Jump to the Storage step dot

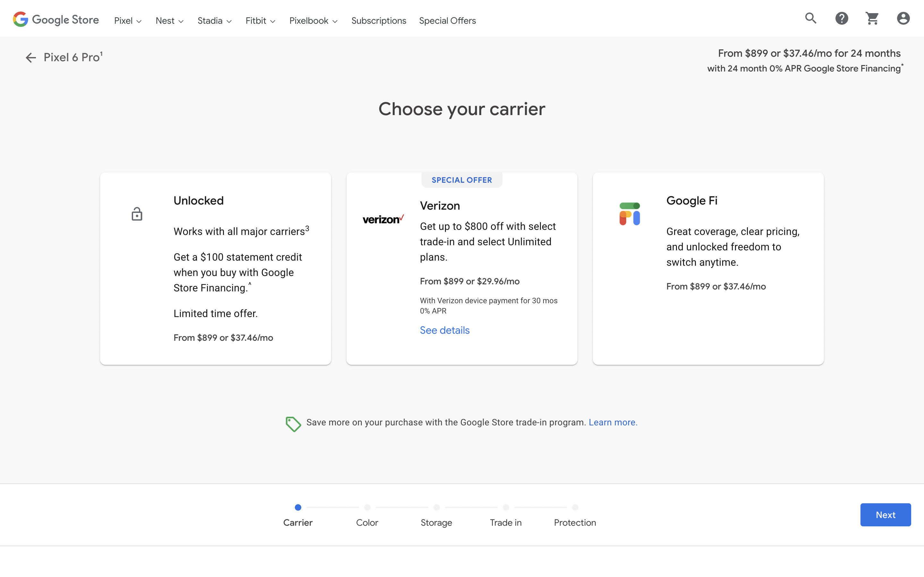click(x=436, y=507)
